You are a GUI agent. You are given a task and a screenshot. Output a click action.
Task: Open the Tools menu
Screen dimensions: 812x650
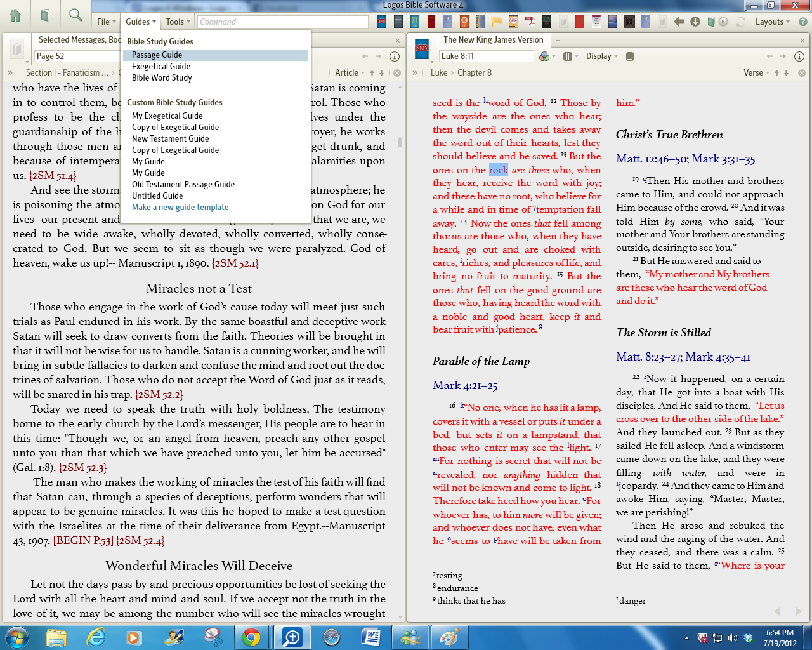(178, 22)
